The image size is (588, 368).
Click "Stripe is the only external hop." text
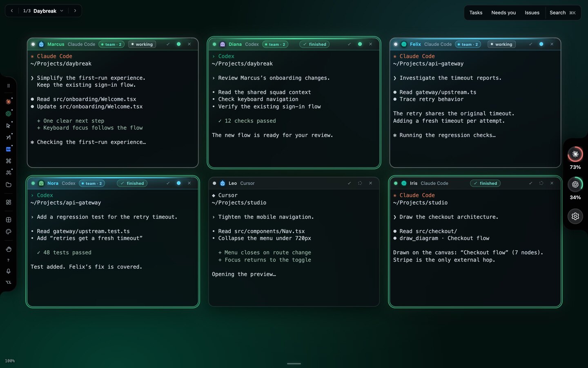pyautogui.click(x=444, y=260)
